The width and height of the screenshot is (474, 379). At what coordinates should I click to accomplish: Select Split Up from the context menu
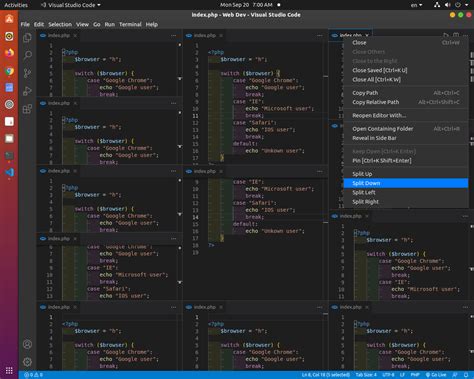coord(406,174)
